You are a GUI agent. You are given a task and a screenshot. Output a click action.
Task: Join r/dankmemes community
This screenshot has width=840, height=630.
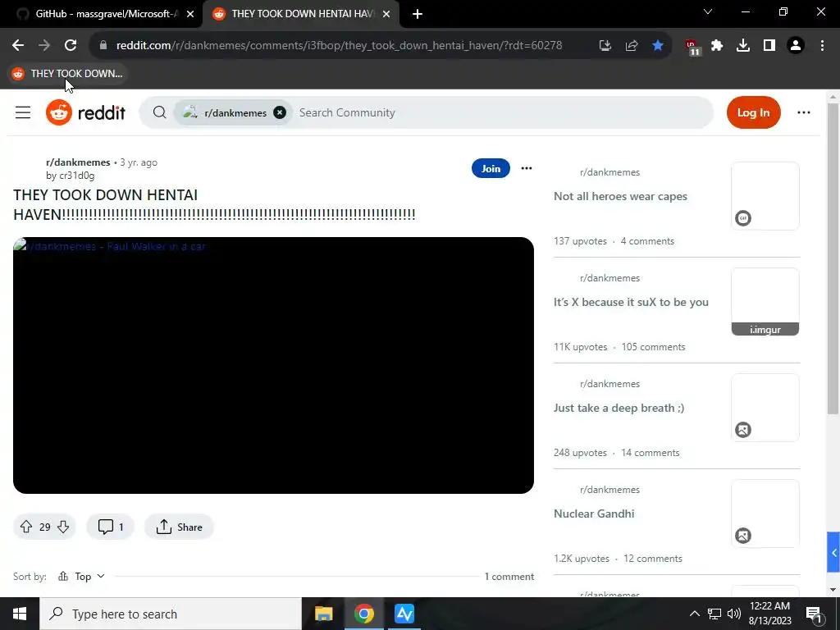[491, 168]
